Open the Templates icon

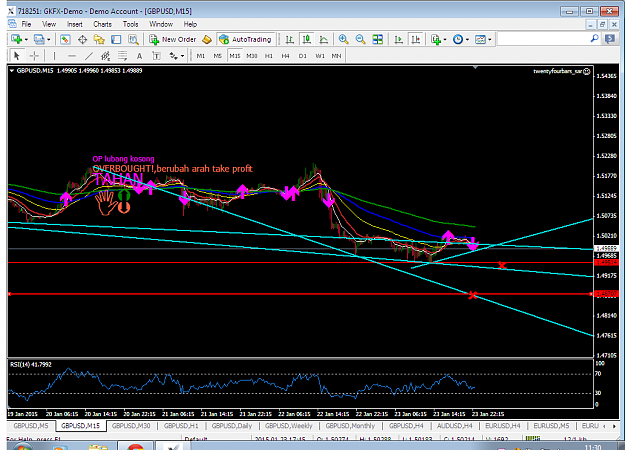click(480, 39)
